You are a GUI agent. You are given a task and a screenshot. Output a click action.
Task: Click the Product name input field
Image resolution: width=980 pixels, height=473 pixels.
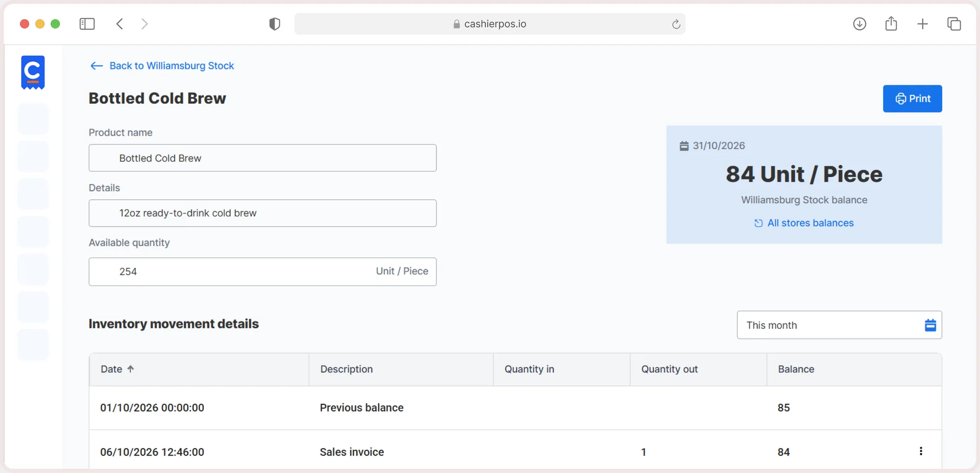pos(262,158)
